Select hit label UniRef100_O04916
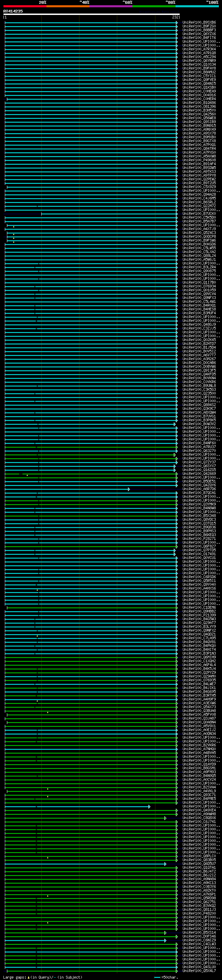 199,95
